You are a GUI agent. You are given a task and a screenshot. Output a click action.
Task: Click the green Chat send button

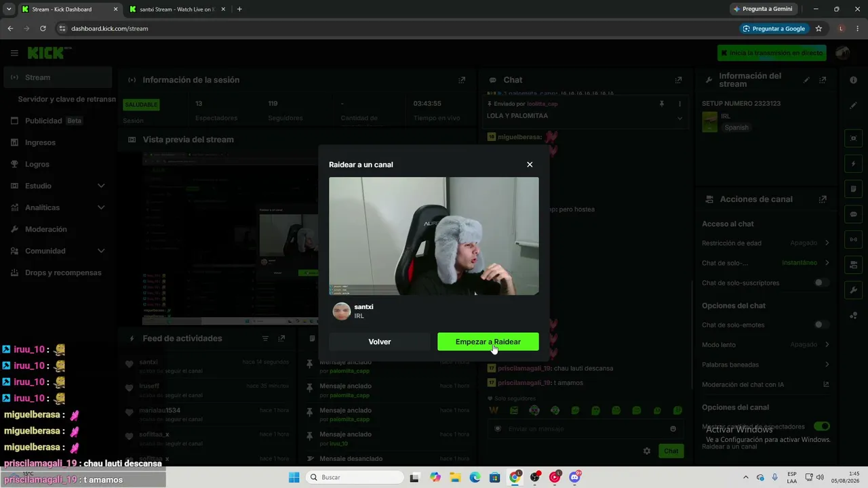(x=671, y=451)
